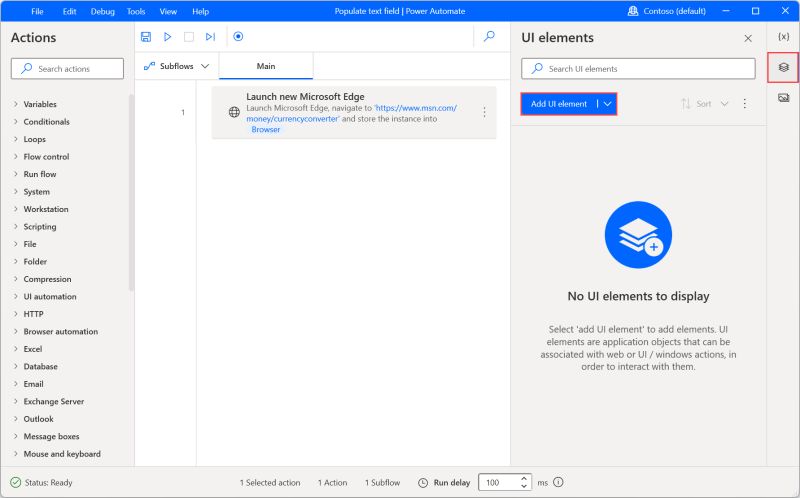Select the Launch new Microsoft Edge action
This screenshot has width=800, height=498.
click(x=354, y=112)
